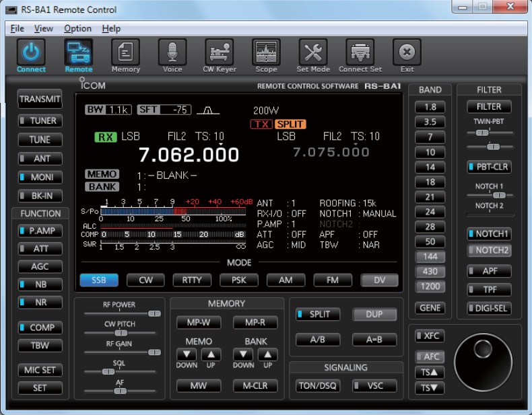Click the A/B VFO swap button
The image size is (532, 415).
coord(318,340)
